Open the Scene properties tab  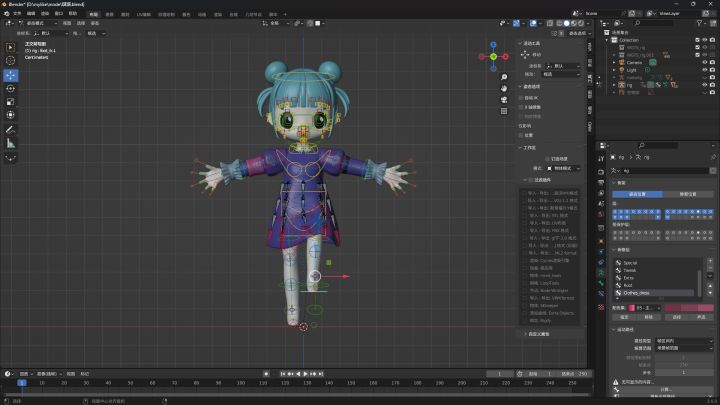point(601,203)
